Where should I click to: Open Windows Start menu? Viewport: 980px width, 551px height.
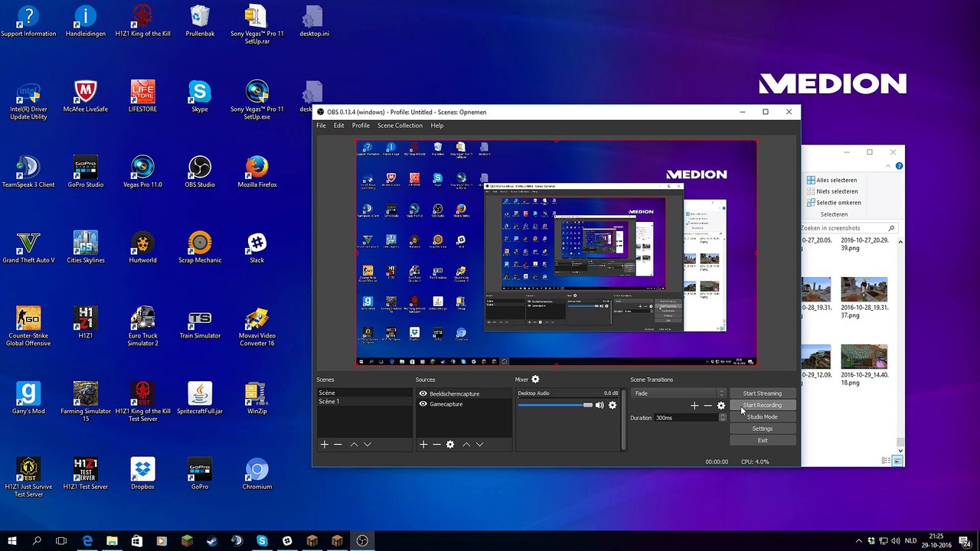[12, 541]
